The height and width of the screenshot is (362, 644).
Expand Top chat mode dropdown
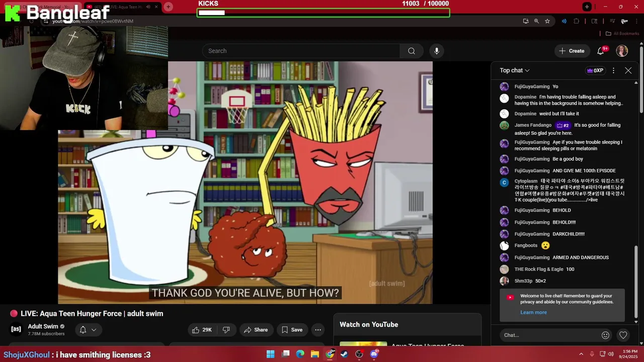pyautogui.click(x=515, y=70)
